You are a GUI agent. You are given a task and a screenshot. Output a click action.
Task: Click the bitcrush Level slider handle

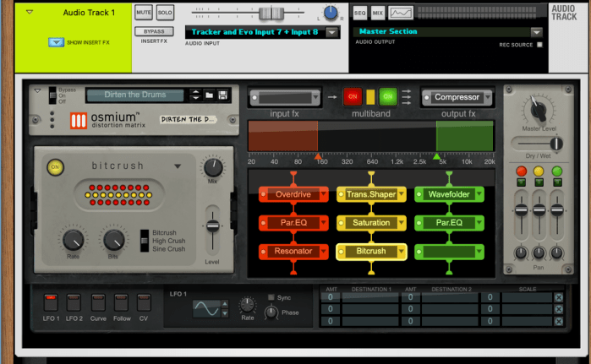[212, 225]
